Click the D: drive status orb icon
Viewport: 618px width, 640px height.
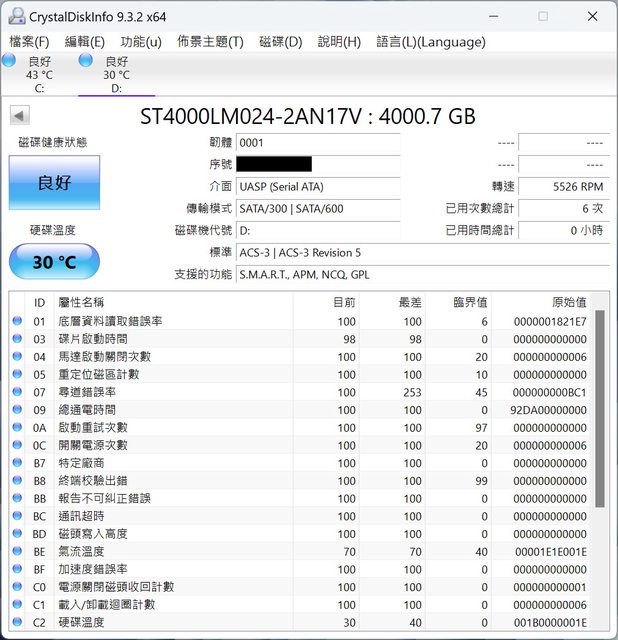coord(86,61)
